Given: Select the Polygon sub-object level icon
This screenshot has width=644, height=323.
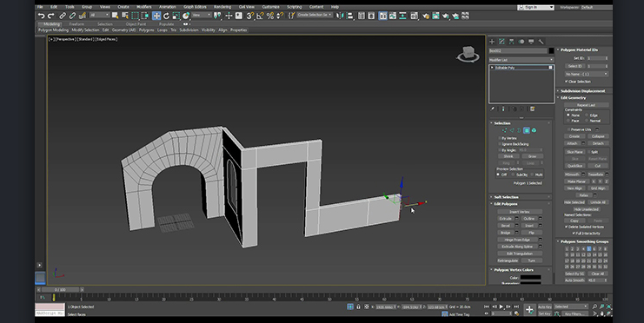Looking at the screenshot, I should [x=527, y=130].
